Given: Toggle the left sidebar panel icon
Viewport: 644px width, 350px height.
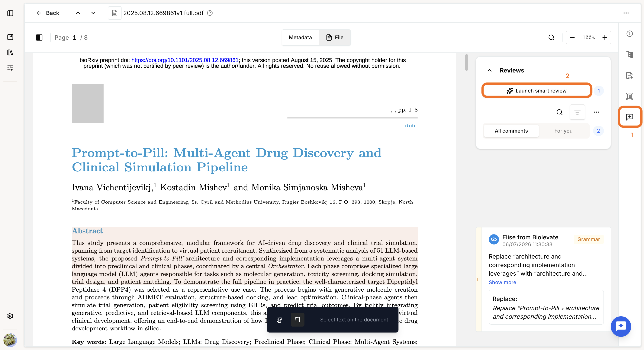Looking at the screenshot, I should coord(10,13).
